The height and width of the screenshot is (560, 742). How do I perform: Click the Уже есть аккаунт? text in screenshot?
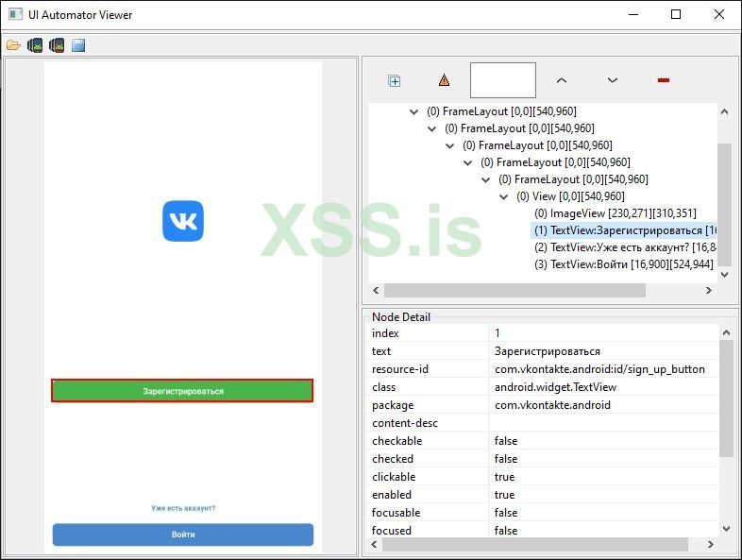point(183,508)
